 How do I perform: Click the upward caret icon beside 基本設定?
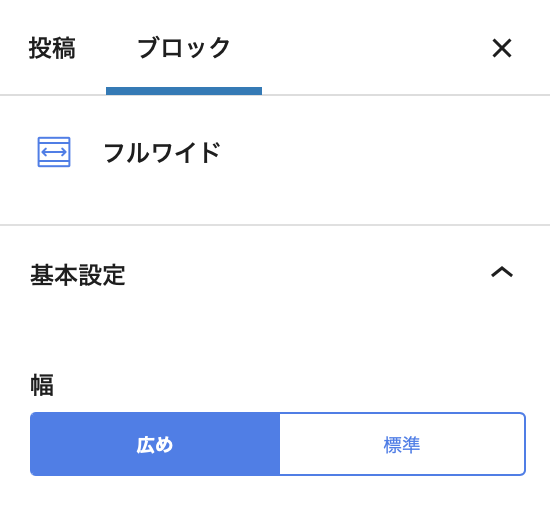click(x=502, y=272)
